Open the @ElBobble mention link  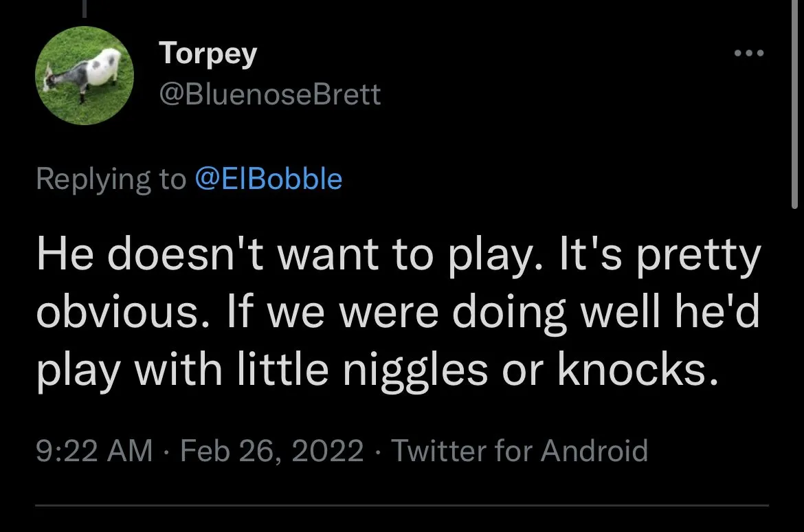coord(269,179)
